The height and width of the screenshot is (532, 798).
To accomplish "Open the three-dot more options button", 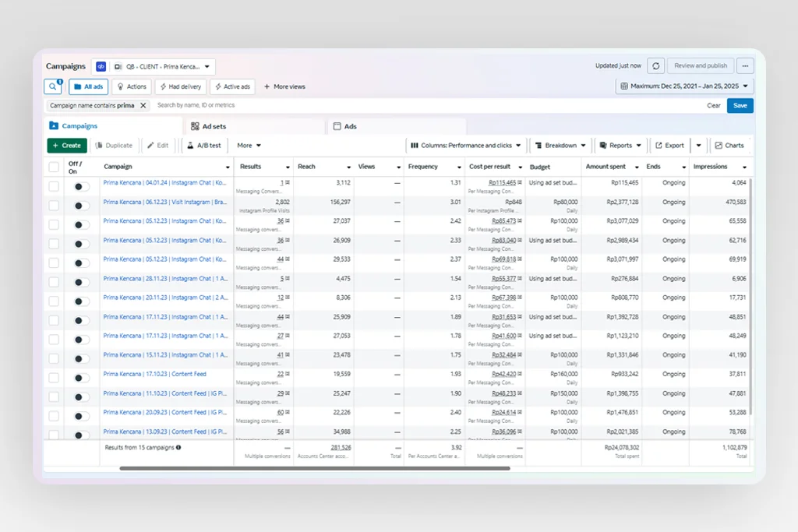I will point(744,66).
